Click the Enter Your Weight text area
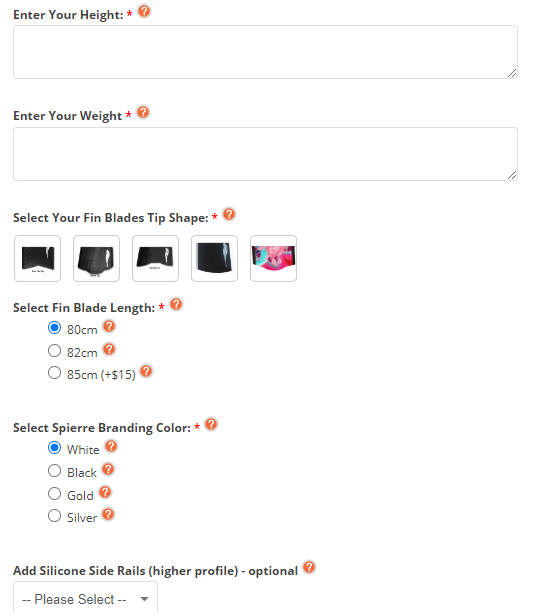Viewport: 534px width, 613px height. click(x=265, y=154)
